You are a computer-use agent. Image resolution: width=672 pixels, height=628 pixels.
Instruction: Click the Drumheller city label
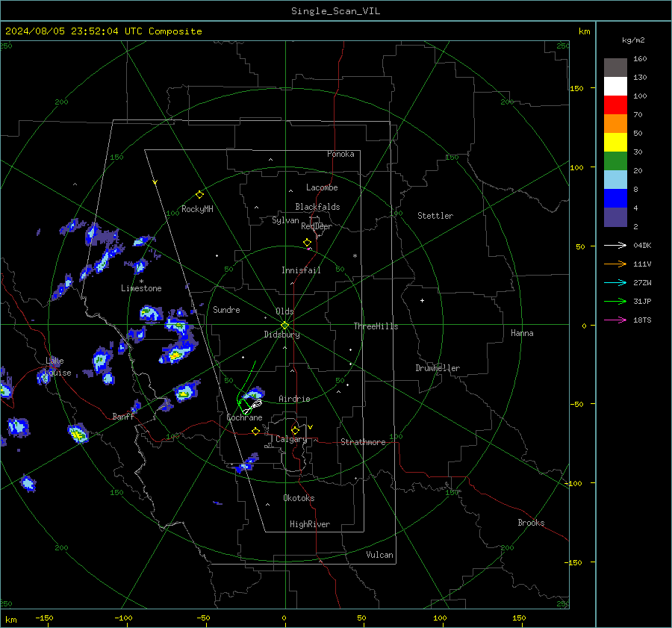438,368
